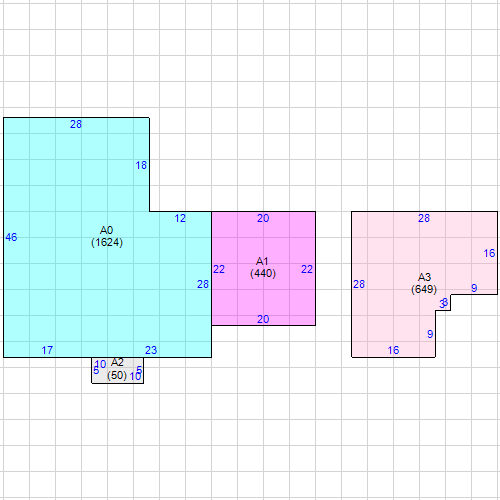Image resolution: width=500 pixels, height=500 pixels.
Task: Select the 28 dimension on A3's top edge
Action: pos(424,218)
